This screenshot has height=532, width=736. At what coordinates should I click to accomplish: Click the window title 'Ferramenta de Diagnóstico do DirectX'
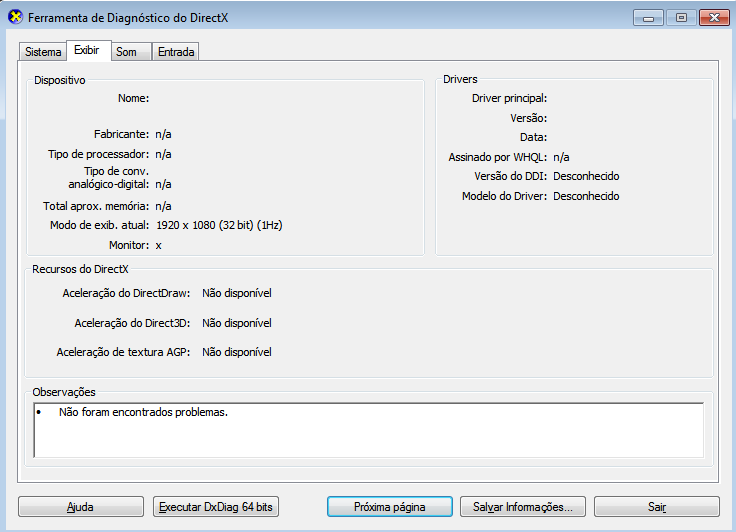pyautogui.click(x=128, y=18)
